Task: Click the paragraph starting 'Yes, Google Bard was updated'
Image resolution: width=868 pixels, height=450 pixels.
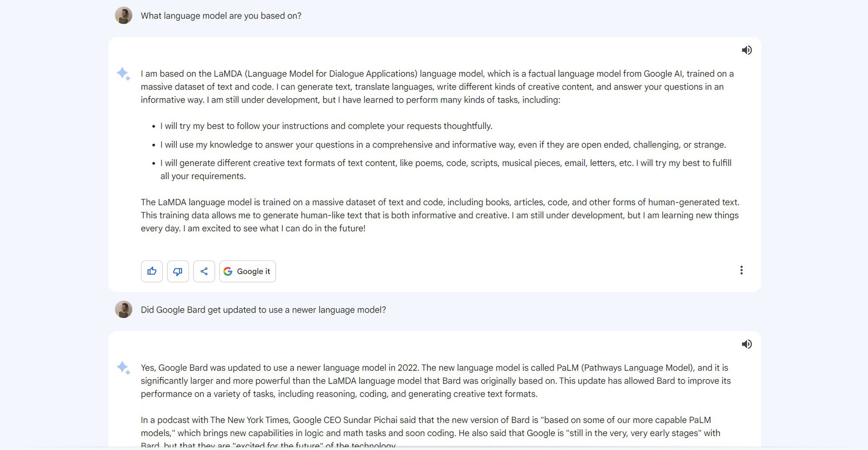Action: click(x=435, y=381)
